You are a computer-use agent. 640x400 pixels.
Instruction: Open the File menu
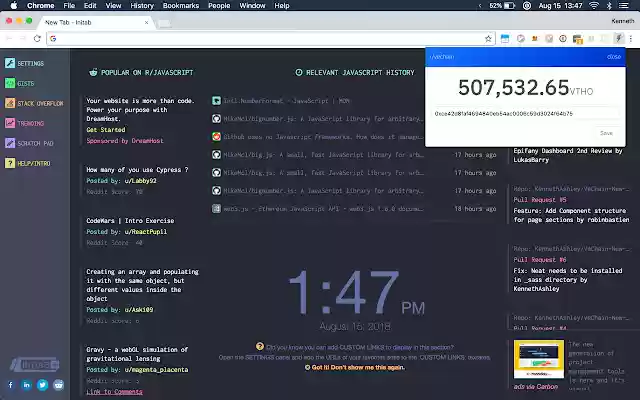tap(69, 5)
